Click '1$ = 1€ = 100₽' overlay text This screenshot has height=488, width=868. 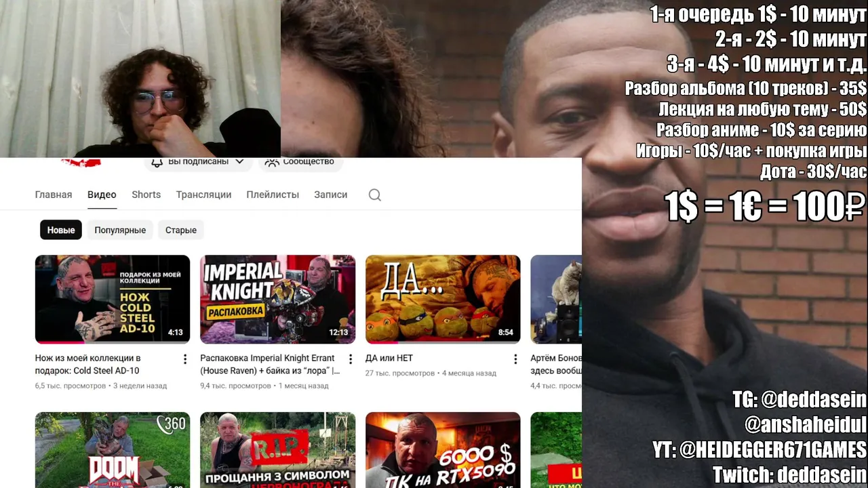[766, 206]
